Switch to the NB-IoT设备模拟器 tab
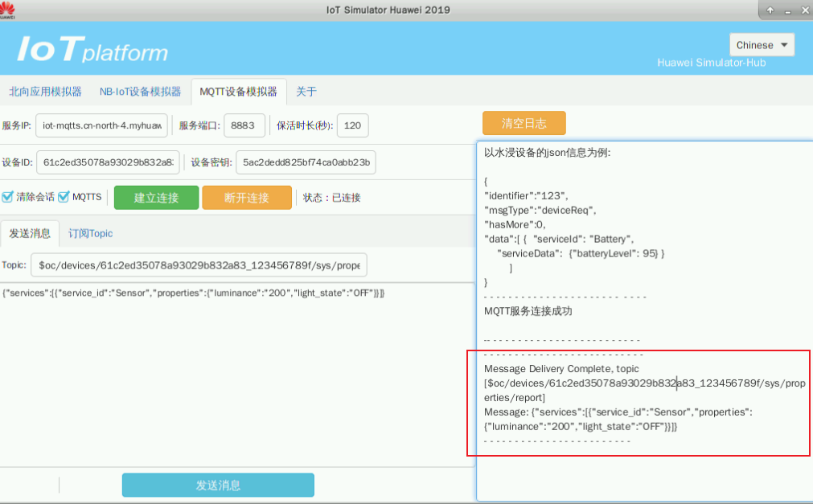 pyautogui.click(x=140, y=92)
